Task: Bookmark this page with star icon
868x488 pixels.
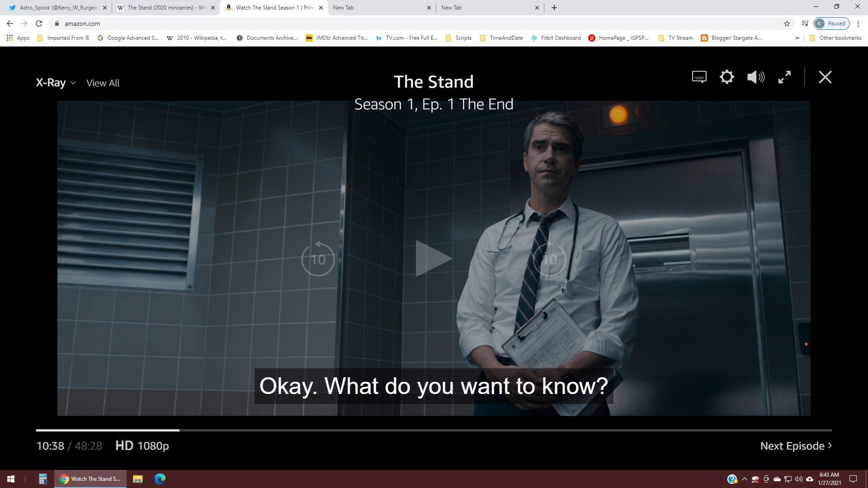Action: [x=787, y=23]
